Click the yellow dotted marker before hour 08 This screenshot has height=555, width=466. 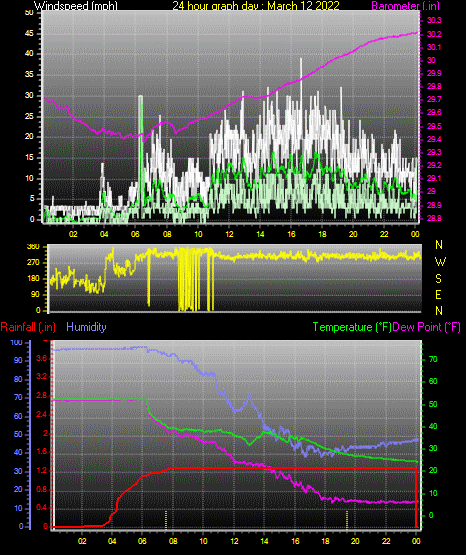pos(166,520)
